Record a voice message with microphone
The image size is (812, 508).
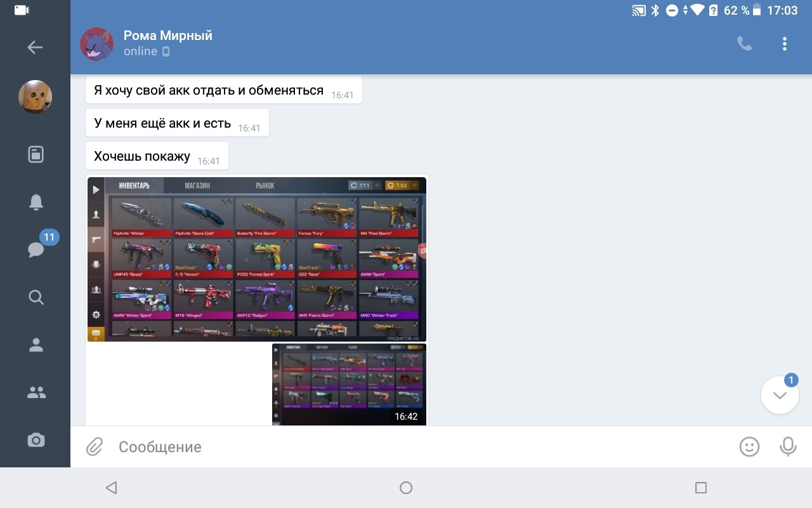tap(788, 447)
